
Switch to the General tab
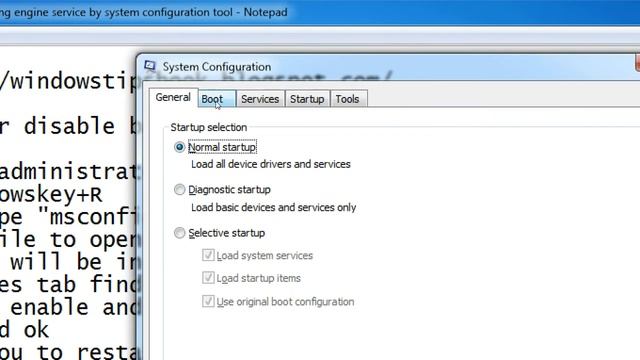click(x=173, y=98)
